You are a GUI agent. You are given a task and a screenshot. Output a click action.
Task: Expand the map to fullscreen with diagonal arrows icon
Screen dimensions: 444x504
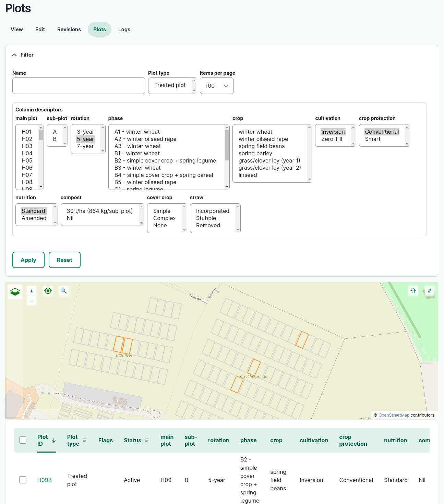pyautogui.click(x=430, y=291)
